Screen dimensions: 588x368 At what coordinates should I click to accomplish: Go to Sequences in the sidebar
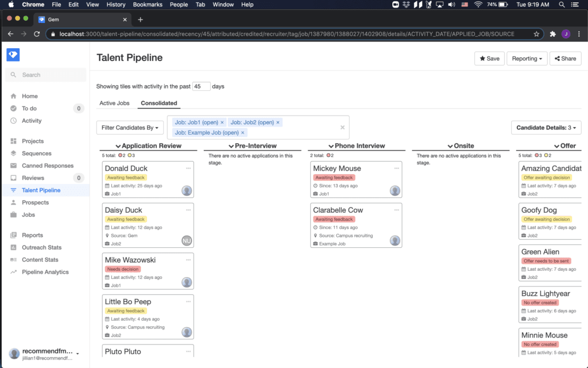pyautogui.click(x=36, y=154)
